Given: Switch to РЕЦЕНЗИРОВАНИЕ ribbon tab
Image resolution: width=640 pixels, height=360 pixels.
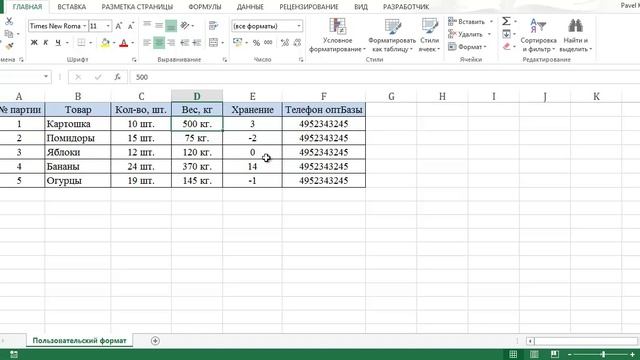Looking at the screenshot, I should click(x=309, y=7).
